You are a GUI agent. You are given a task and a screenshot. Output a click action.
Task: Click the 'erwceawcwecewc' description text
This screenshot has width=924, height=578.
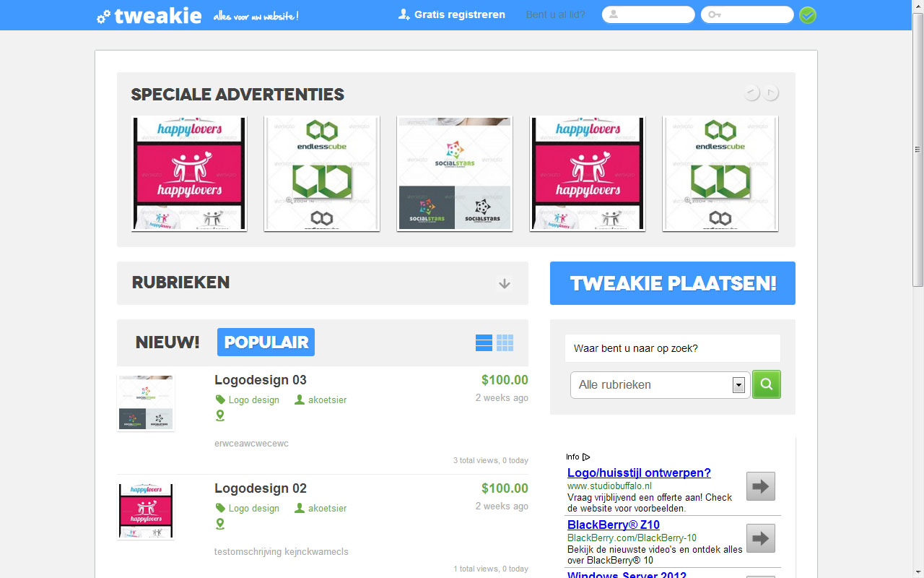(x=251, y=443)
